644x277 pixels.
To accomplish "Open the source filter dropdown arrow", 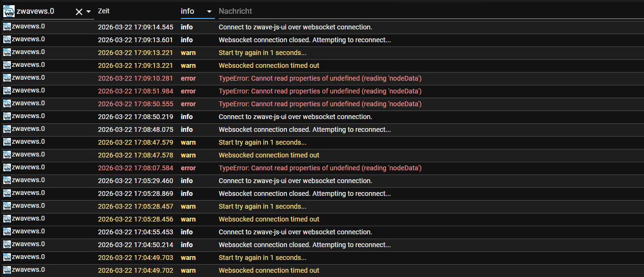I will [x=89, y=12].
